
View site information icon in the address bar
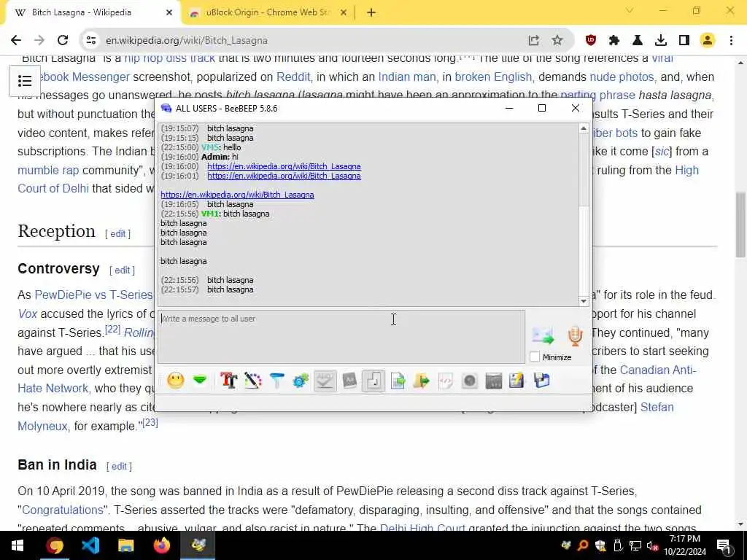[x=91, y=41]
